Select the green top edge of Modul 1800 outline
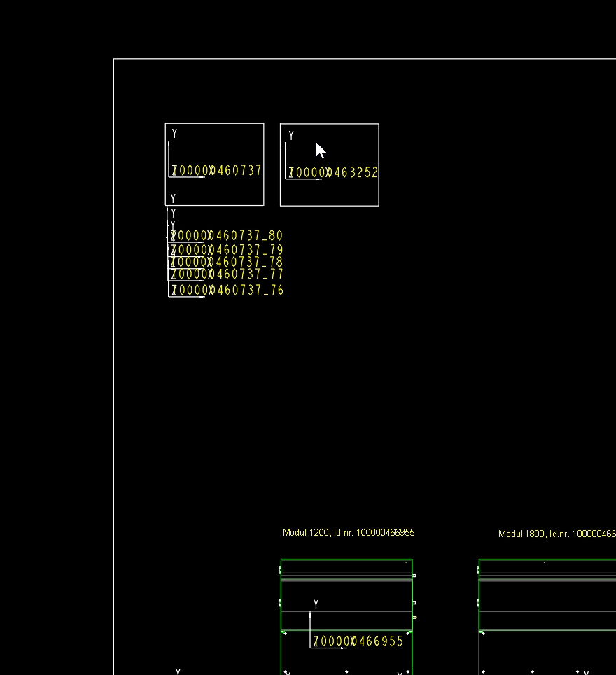616x675 pixels. click(x=546, y=559)
